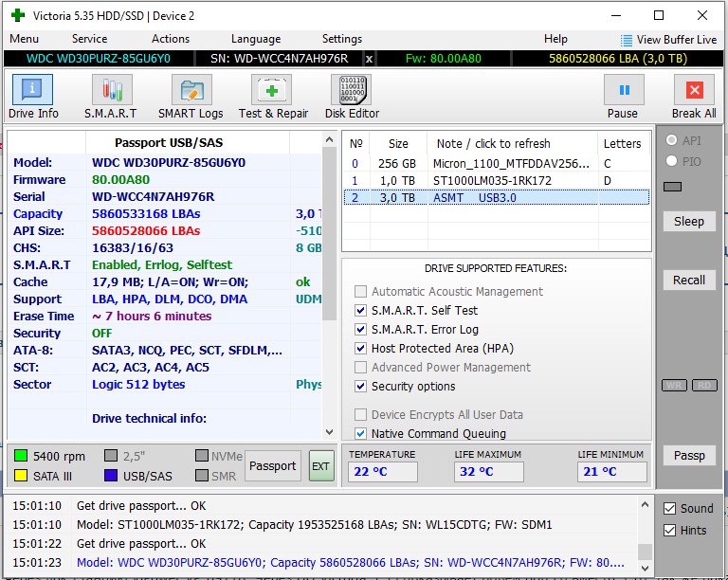Viewport: 728px width, 580px height.
Task: Select drive 1 ST1000LM035-1RK172 row
Action: point(497,180)
